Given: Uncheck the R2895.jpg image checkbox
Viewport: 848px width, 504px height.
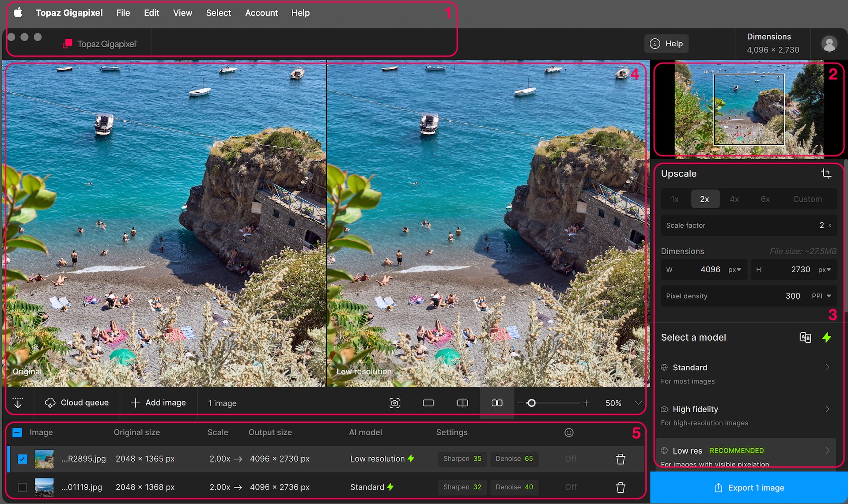Looking at the screenshot, I should pyautogui.click(x=23, y=459).
